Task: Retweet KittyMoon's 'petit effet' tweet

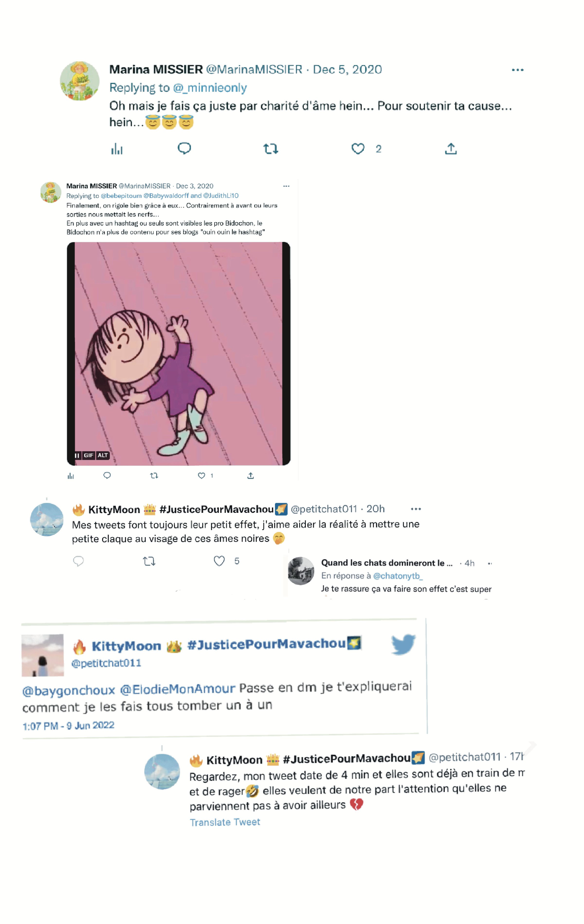Action: [x=149, y=561]
